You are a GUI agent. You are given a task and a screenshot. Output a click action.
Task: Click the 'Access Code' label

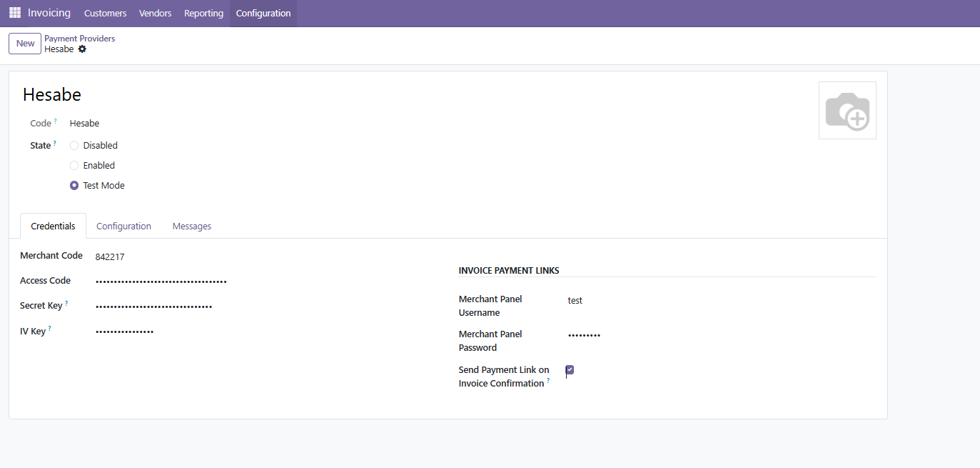click(x=45, y=281)
